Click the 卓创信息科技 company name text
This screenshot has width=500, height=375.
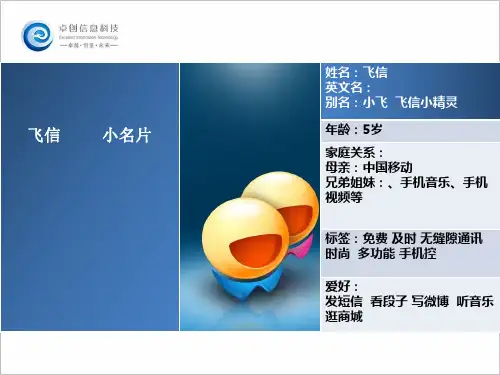pos(89,28)
